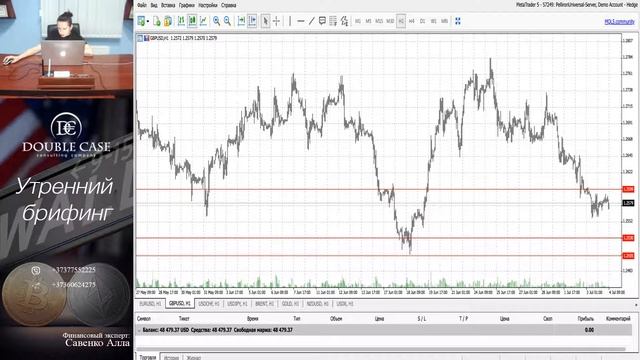The image size is (640, 360).
Task: Open the dropdown arrow beside New Chart icon
Action: (148, 21)
